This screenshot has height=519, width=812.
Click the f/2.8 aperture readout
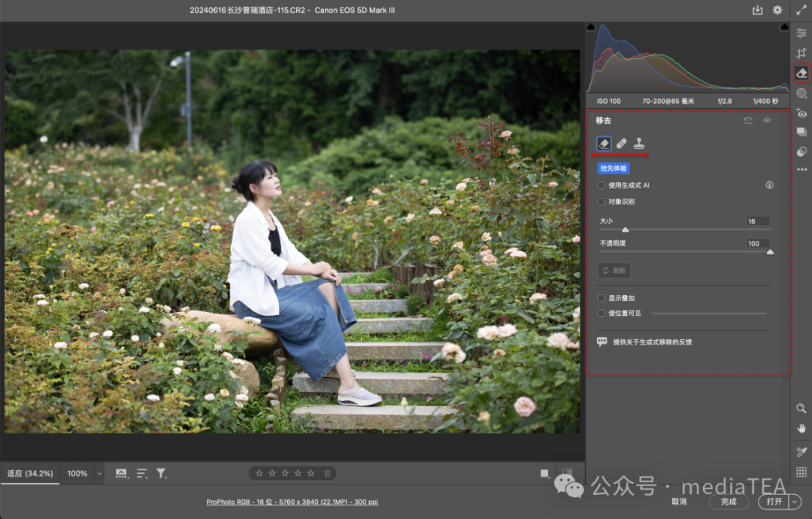click(725, 101)
